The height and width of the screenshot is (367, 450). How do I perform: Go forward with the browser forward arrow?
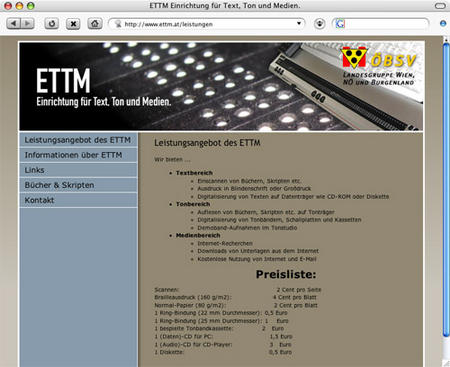tap(27, 24)
